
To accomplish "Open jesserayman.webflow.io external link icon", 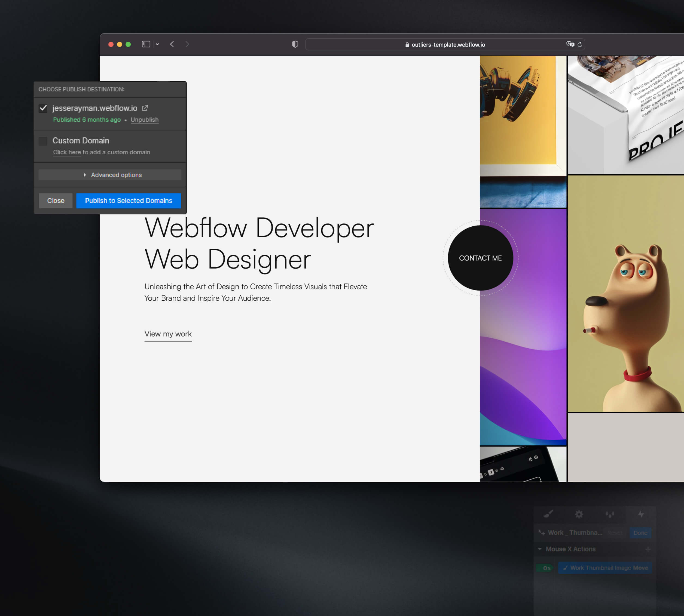I will coord(145,108).
